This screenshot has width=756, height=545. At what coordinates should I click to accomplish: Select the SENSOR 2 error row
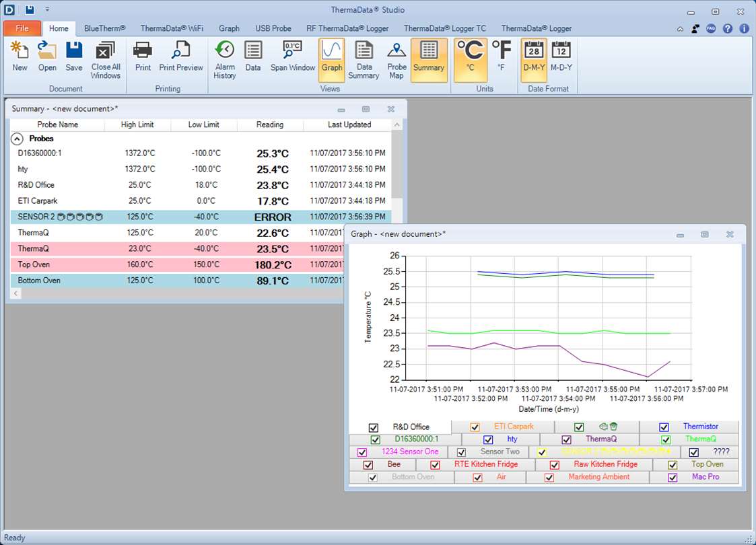(201, 217)
